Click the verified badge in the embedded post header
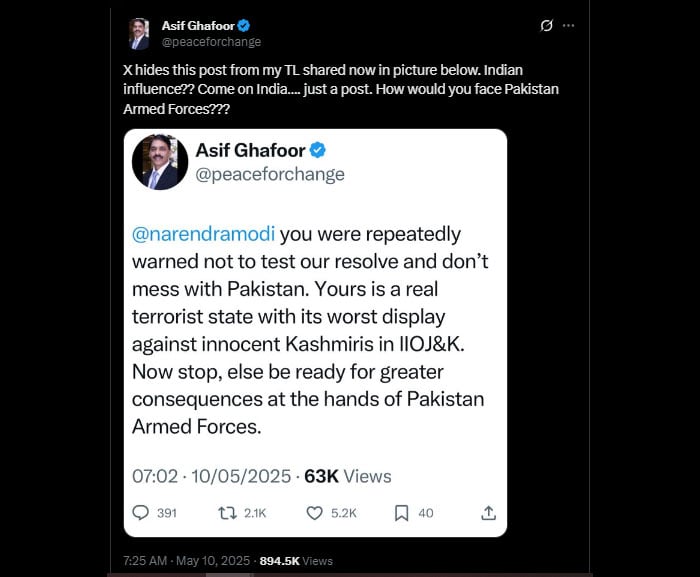Image resolution: width=700 pixels, height=577 pixels. pos(317,151)
